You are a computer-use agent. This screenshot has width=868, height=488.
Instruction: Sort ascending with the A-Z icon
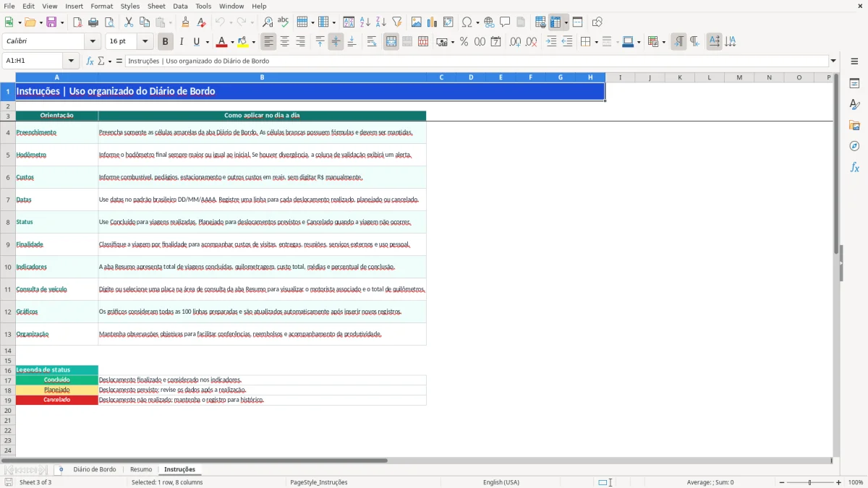(x=365, y=22)
